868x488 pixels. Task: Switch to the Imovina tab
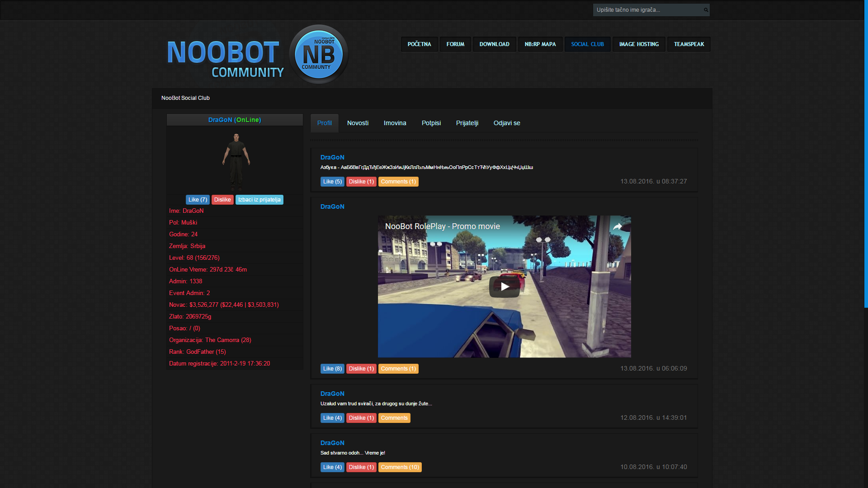(395, 123)
